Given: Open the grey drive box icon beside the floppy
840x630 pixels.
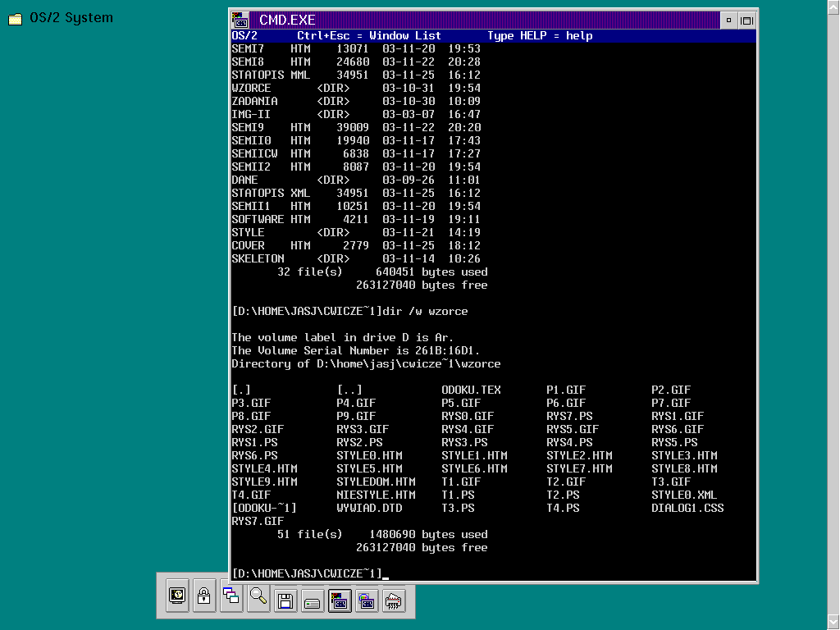Looking at the screenshot, I should click(313, 600).
